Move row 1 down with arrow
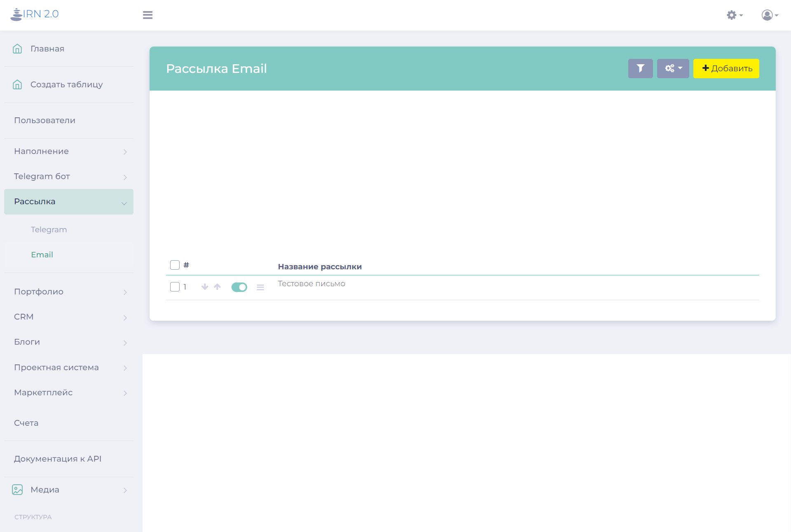The height and width of the screenshot is (532, 791). pos(205,287)
